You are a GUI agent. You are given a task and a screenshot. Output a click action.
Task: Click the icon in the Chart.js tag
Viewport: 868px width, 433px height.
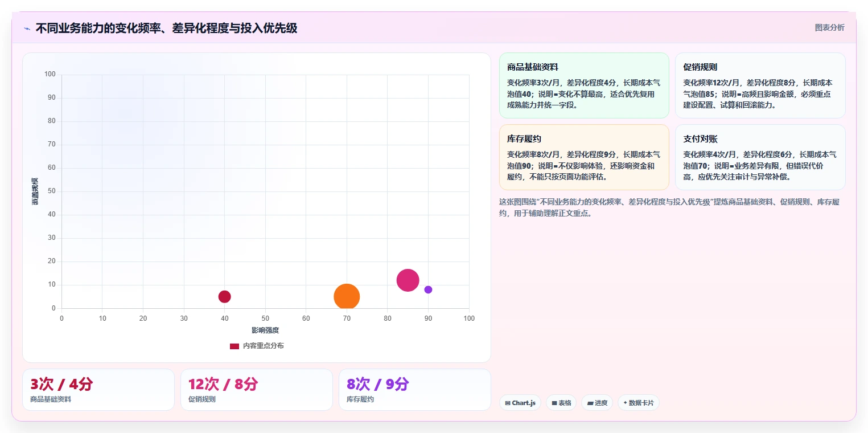(508, 403)
